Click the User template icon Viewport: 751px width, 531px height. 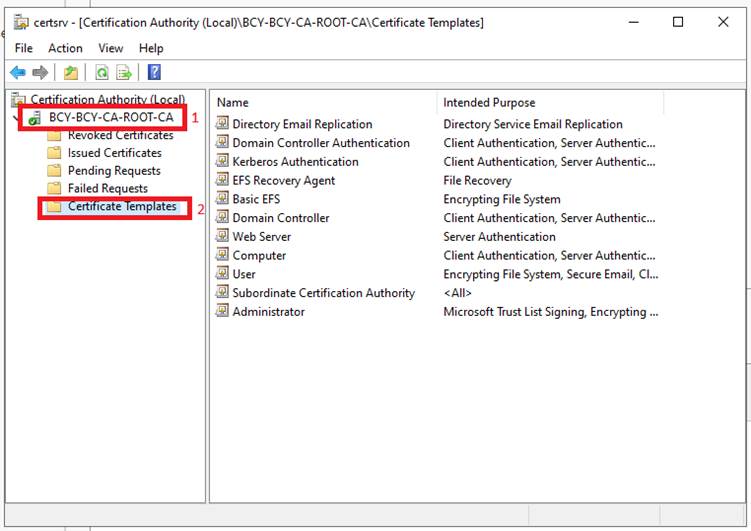(x=222, y=273)
